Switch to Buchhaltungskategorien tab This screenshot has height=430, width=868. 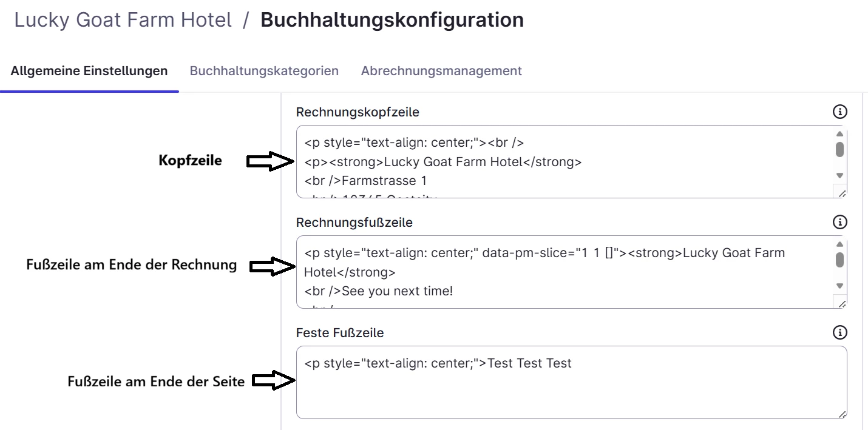click(264, 71)
